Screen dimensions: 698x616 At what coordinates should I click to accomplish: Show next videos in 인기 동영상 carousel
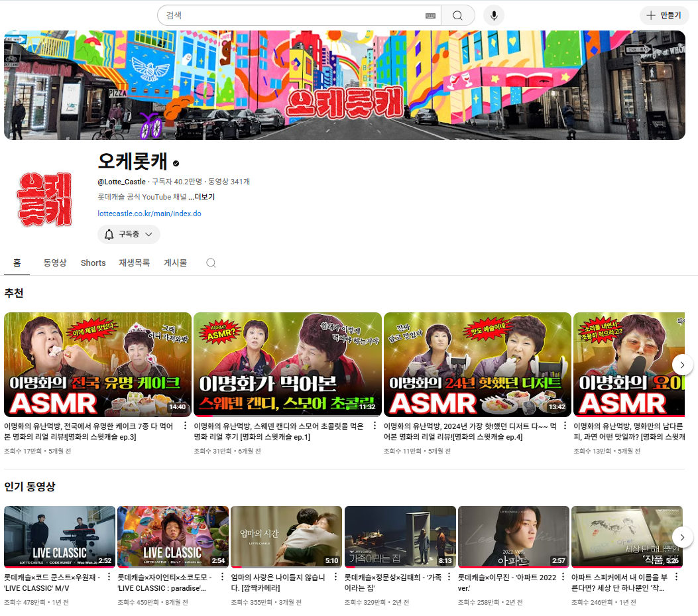pos(682,537)
